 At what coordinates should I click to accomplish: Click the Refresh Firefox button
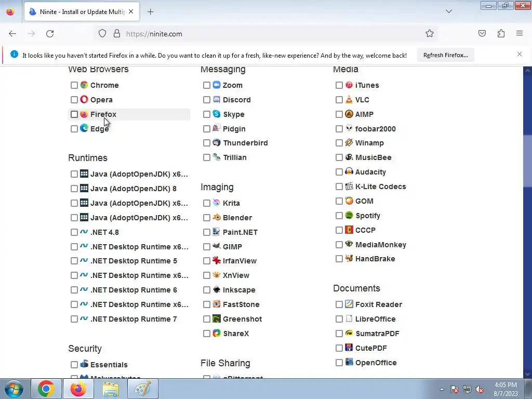tap(445, 55)
